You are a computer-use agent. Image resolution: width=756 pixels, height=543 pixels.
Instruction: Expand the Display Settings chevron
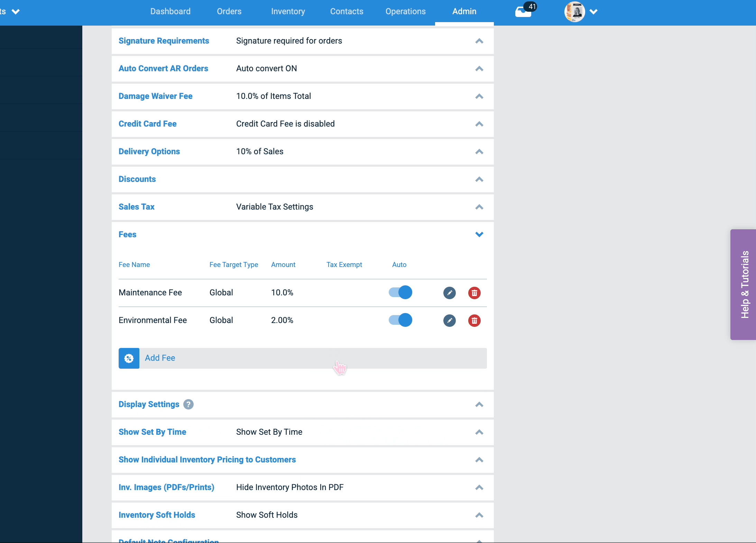[x=479, y=405]
